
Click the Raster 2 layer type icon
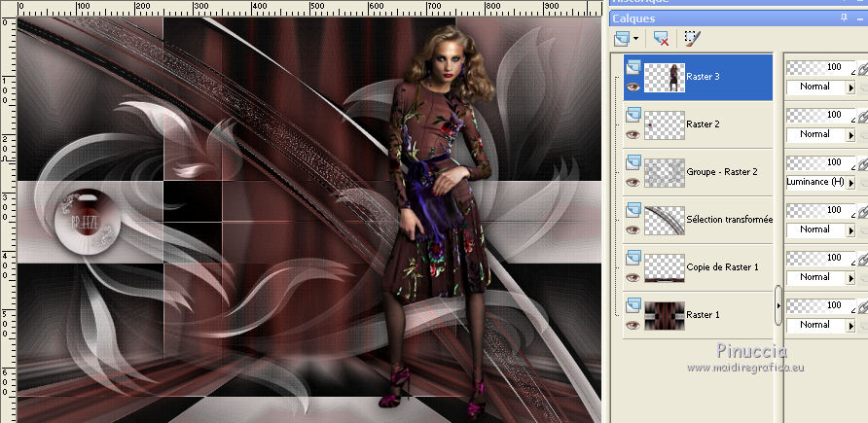633,115
